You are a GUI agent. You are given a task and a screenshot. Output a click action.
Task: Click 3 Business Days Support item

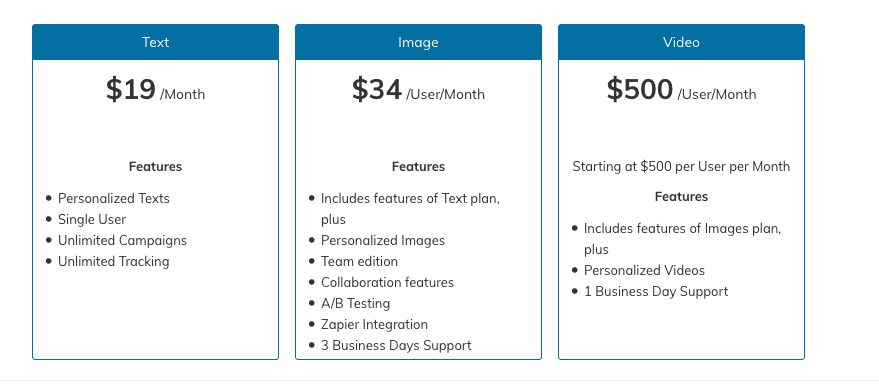(x=396, y=345)
